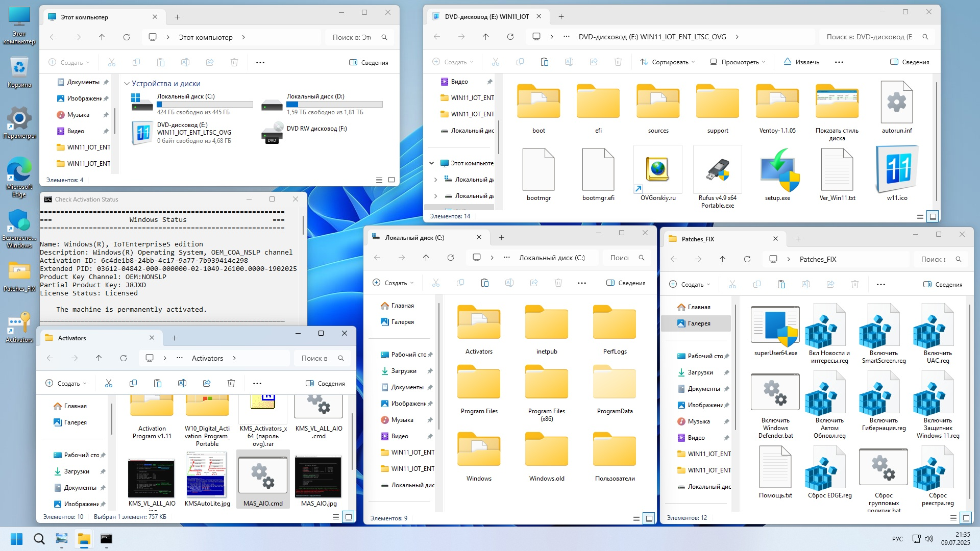
Task: Click Создать button in Activators window
Action: 66,383
